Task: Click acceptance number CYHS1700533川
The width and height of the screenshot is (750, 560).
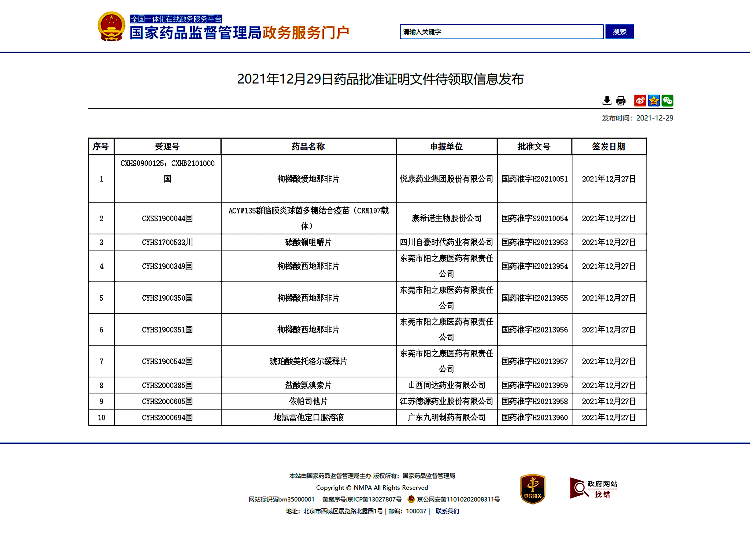Action: [167, 242]
